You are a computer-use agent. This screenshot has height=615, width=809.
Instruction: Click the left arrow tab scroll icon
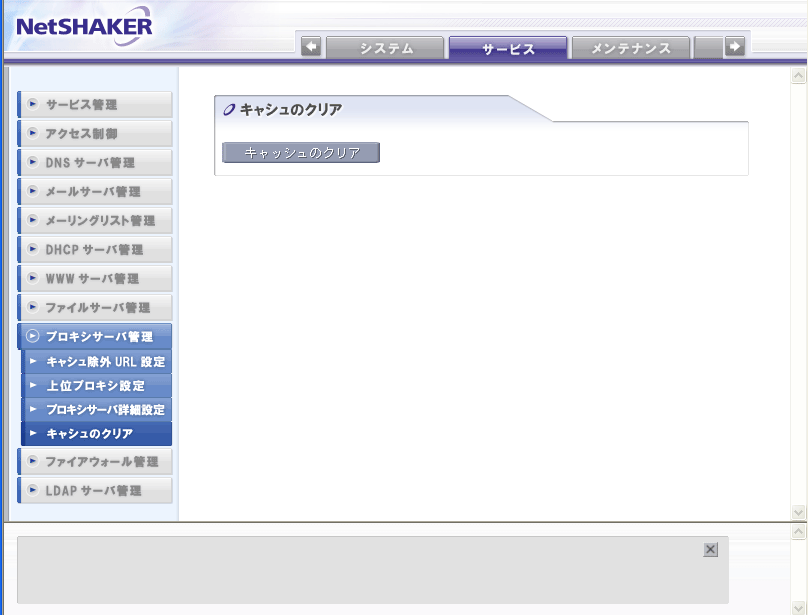coord(311,47)
